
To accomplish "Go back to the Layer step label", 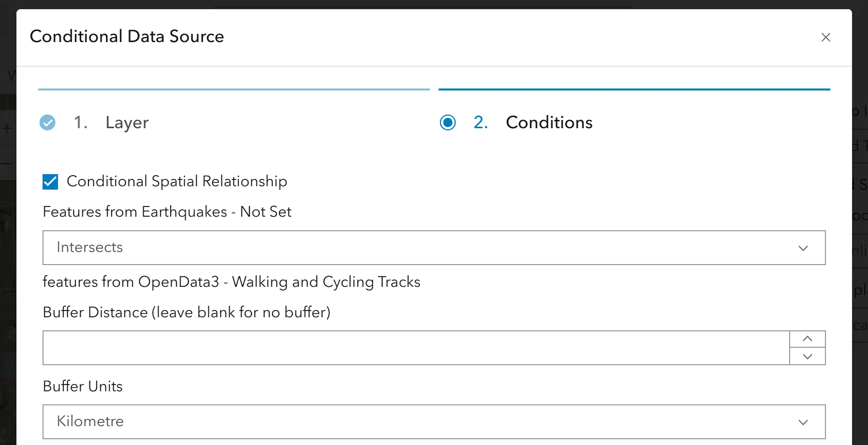I will click(127, 122).
